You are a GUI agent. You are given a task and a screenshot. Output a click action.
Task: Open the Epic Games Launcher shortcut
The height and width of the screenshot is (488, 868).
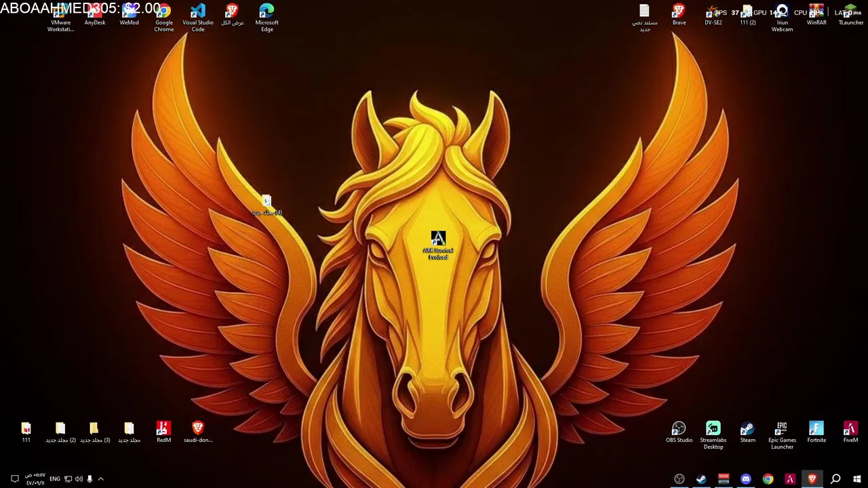(782, 435)
